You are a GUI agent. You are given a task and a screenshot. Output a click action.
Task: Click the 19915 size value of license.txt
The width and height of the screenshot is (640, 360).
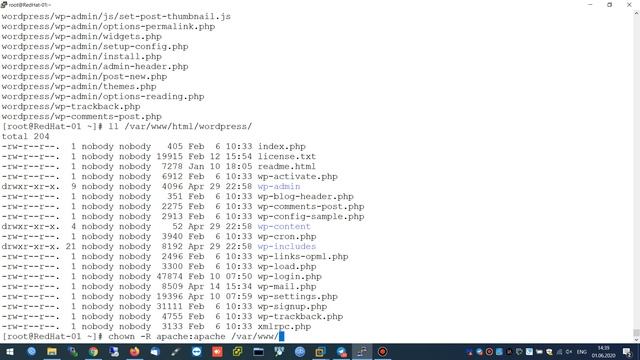170,156
